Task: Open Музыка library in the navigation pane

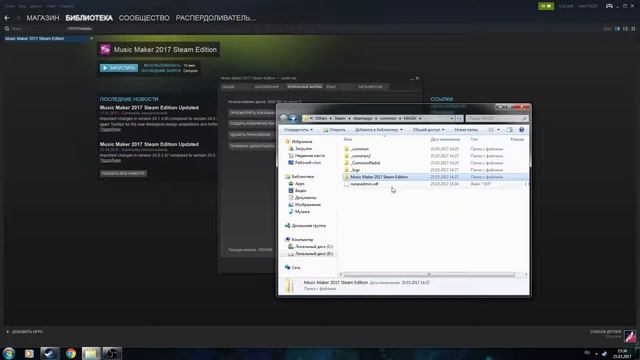Action: coord(302,212)
